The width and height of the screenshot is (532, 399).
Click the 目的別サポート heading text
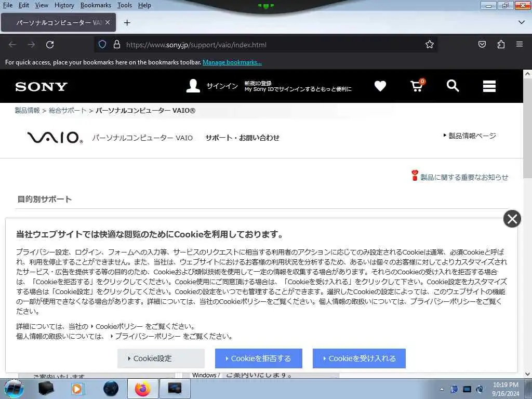pos(45,199)
